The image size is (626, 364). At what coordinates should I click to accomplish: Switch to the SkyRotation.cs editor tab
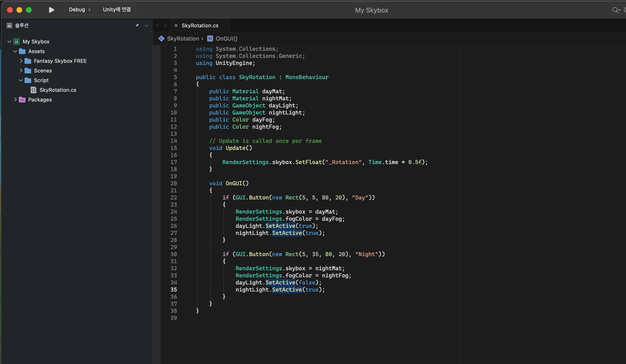pos(200,25)
